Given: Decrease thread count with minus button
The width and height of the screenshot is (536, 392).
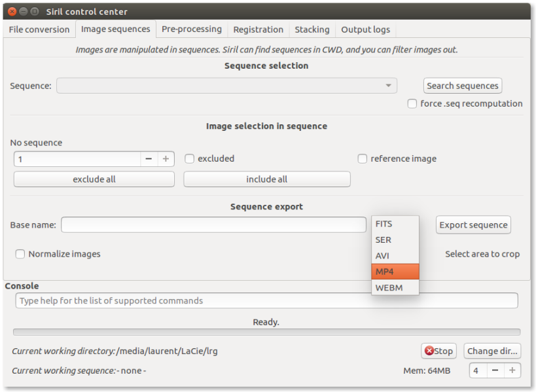Looking at the screenshot, I should pos(495,370).
